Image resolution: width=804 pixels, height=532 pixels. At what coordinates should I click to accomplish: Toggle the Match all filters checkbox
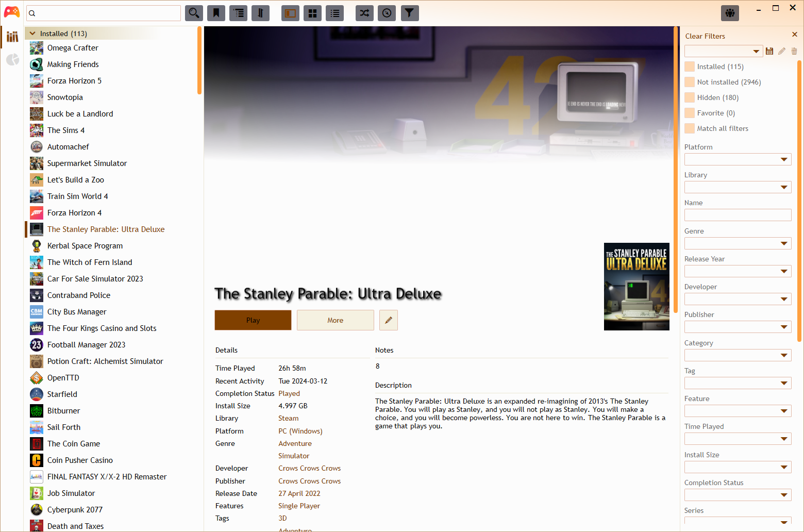click(690, 128)
